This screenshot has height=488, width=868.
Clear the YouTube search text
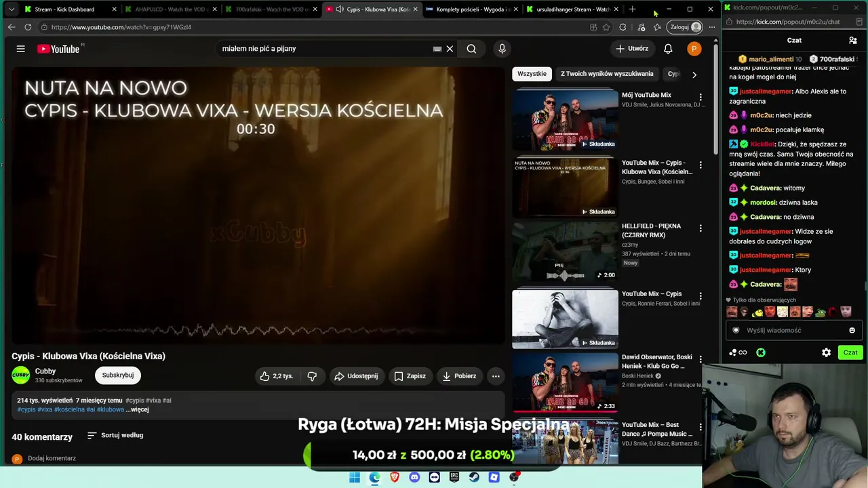click(x=450, y=49)
